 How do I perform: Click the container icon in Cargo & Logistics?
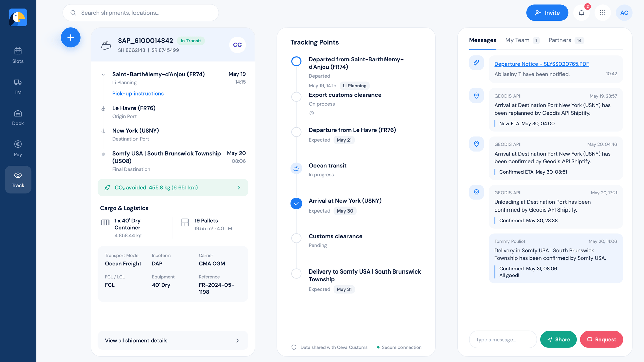tap(105, 222)
